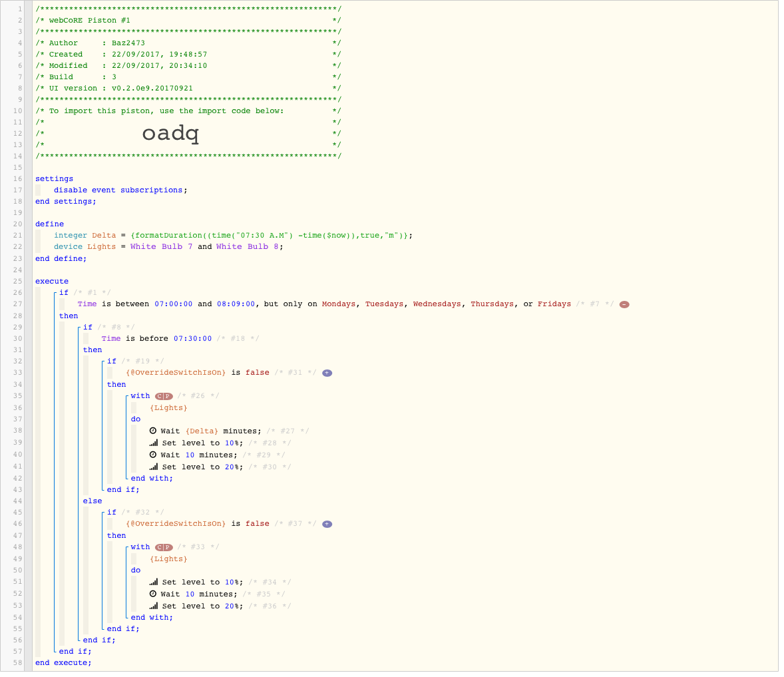Click White Bulb 7 device
This screenshot has width=784, height=677.
pyautogui.click(x=162, y=246)
